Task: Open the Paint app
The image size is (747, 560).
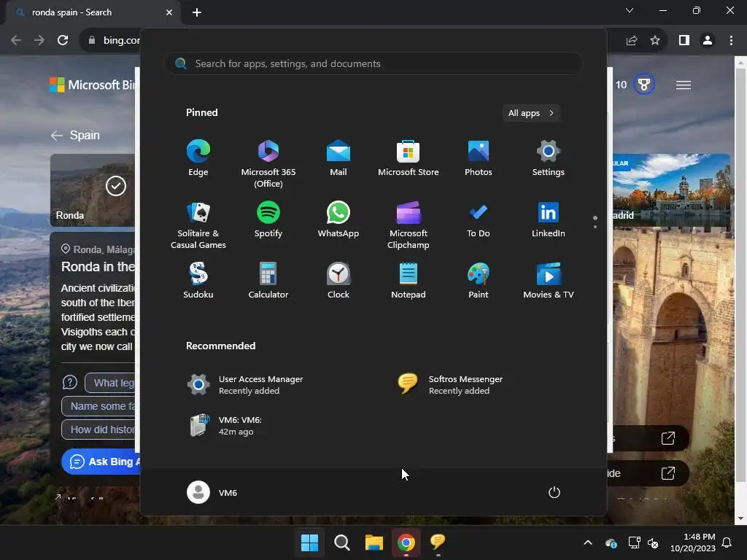Action: (x=479, y=281)
